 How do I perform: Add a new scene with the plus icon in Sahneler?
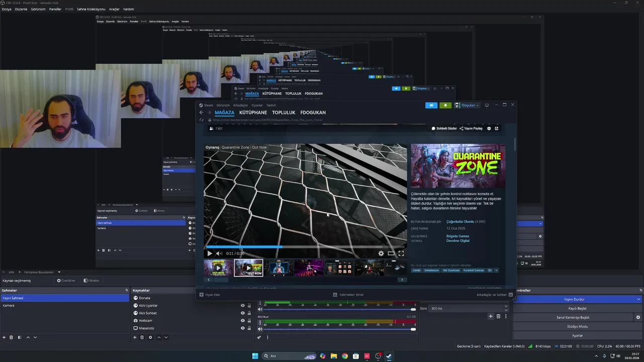pos(4,337)
